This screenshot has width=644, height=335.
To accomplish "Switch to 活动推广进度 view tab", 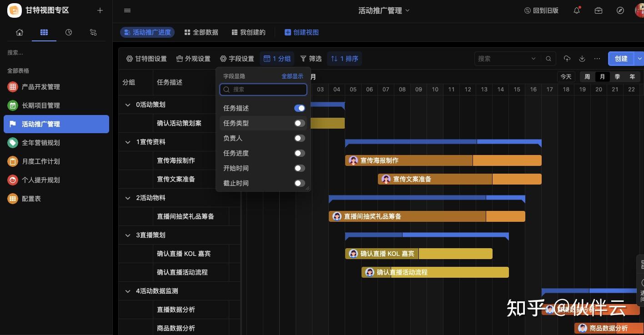I will click(x=147, y=32).
